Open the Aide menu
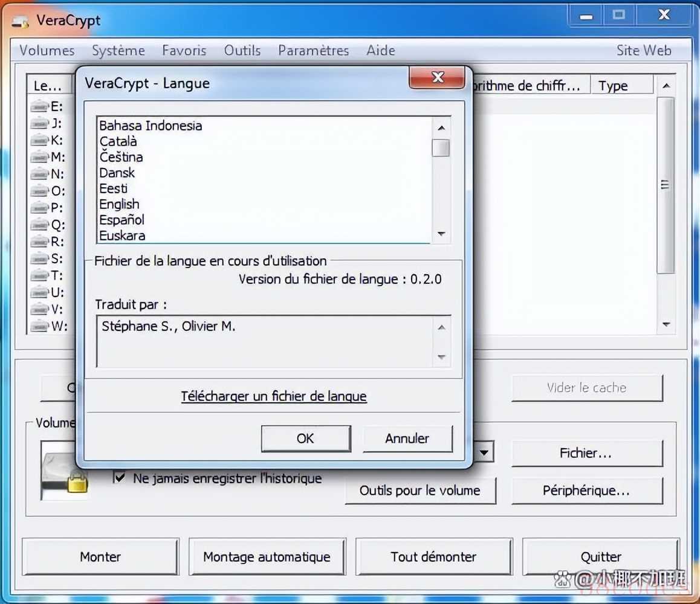The image size is (700, 604). (380, 50)
